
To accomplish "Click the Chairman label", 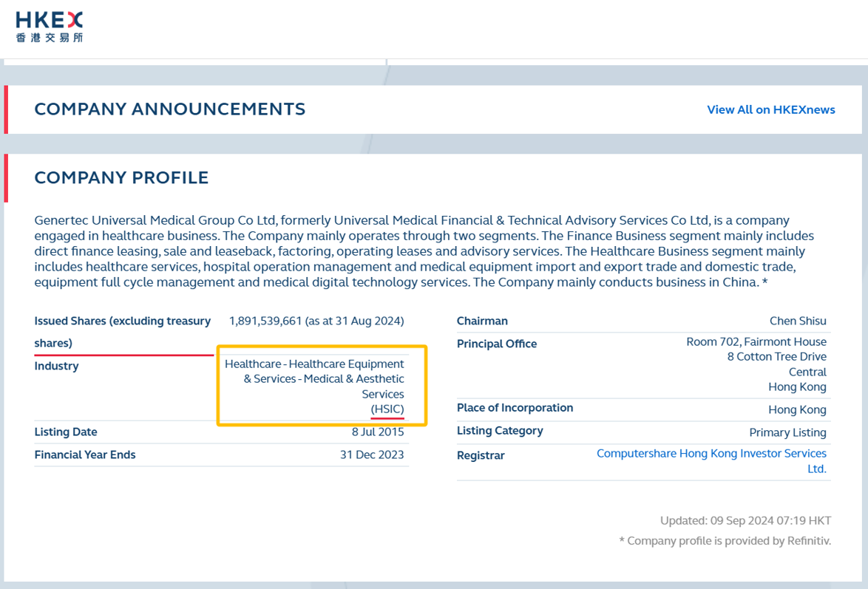I will click(x=482, y=321).
